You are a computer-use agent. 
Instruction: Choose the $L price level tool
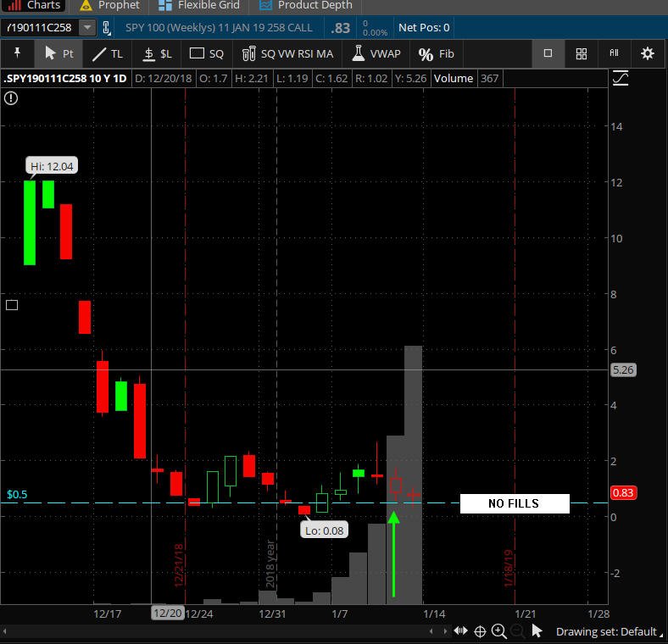pos(157,53)
